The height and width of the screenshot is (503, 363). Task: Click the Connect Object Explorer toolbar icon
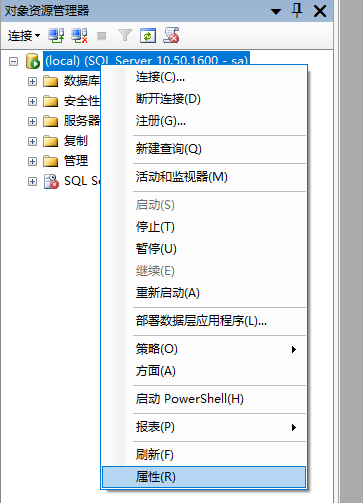click(x=56, y=35)
